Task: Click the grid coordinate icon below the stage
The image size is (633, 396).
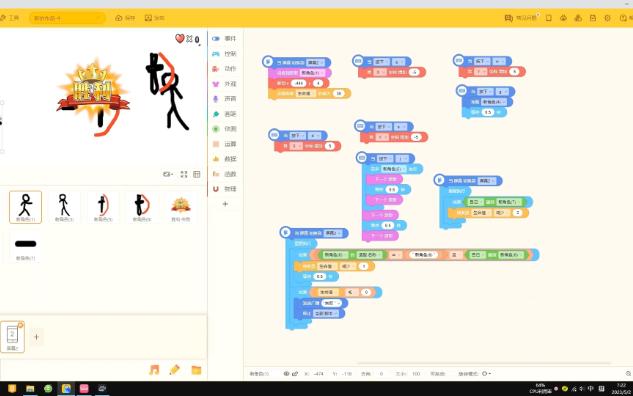Action: coord(197,174)
